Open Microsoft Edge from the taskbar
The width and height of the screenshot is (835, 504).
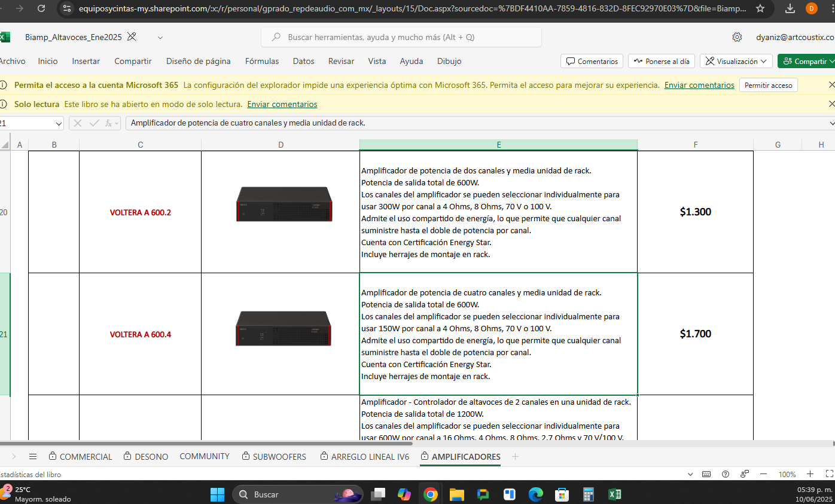tap(535, 494)
